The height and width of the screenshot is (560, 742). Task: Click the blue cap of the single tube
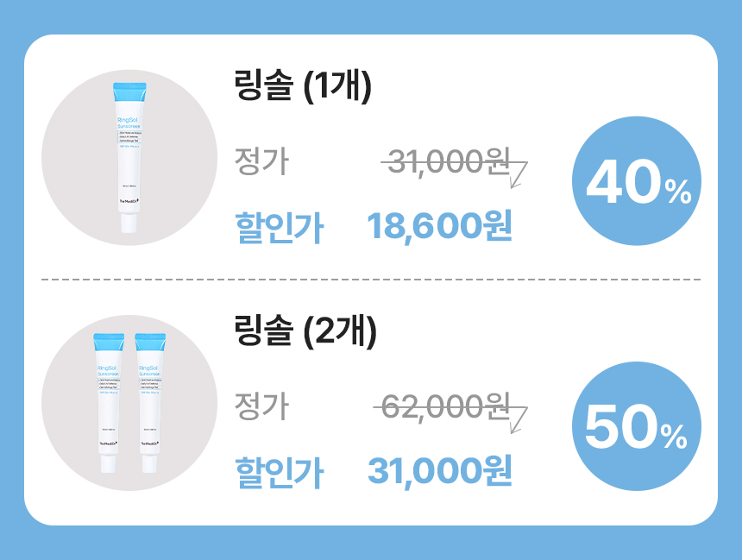pyautogui.click(x=129, y=89)
